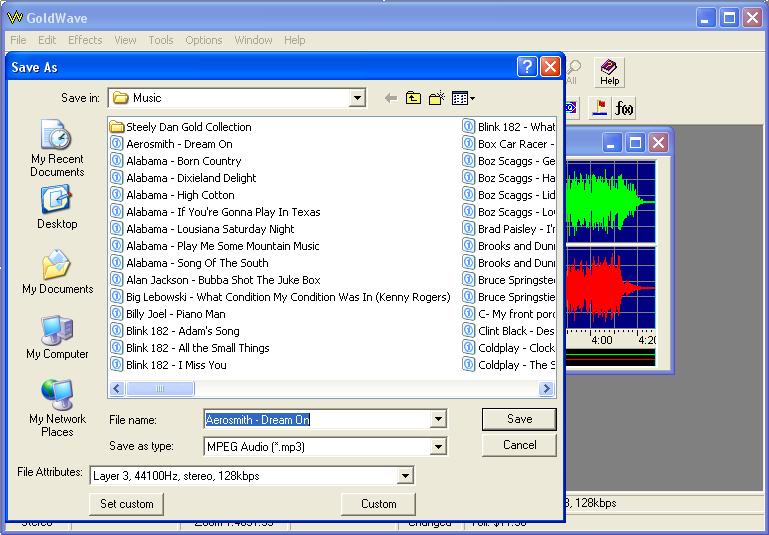Expand the Save in folder dropdown

click(x=357, y=98)
